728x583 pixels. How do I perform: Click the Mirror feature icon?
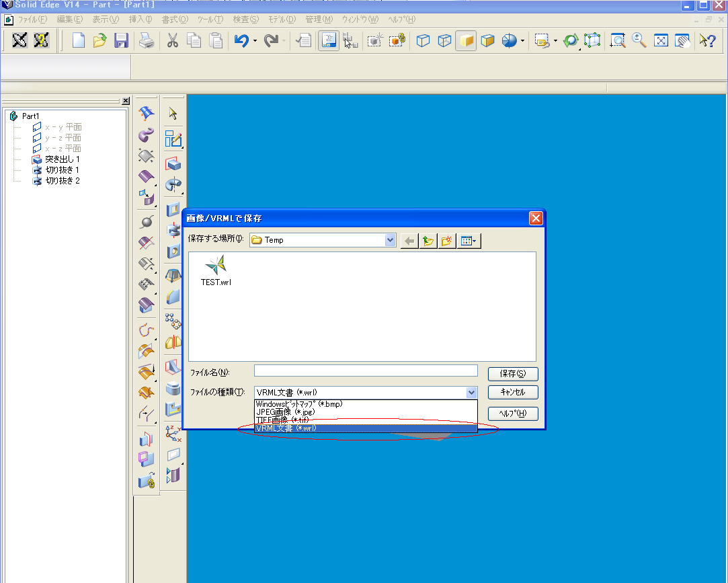tap(173, 342)
